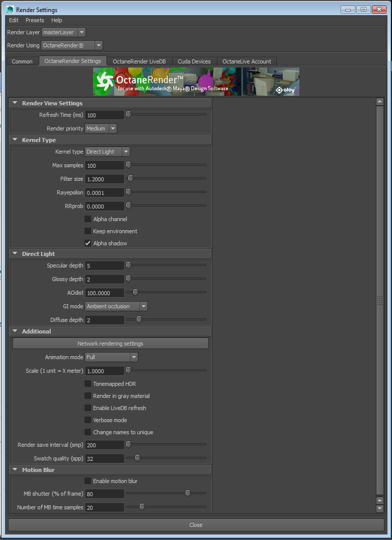Click the Close button at bottom

click(x=196, y=525)
